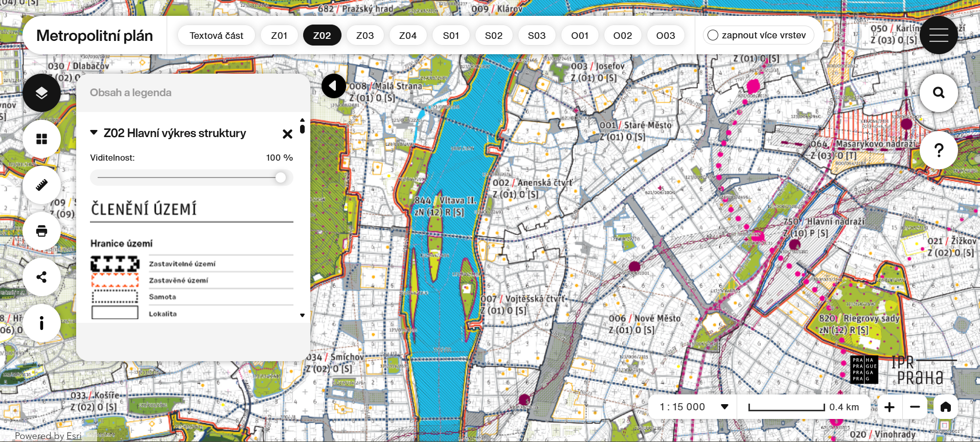The height and width of the screenshot is (442, 980).
Task: Open the help question mark button
Action: (938, 150)
